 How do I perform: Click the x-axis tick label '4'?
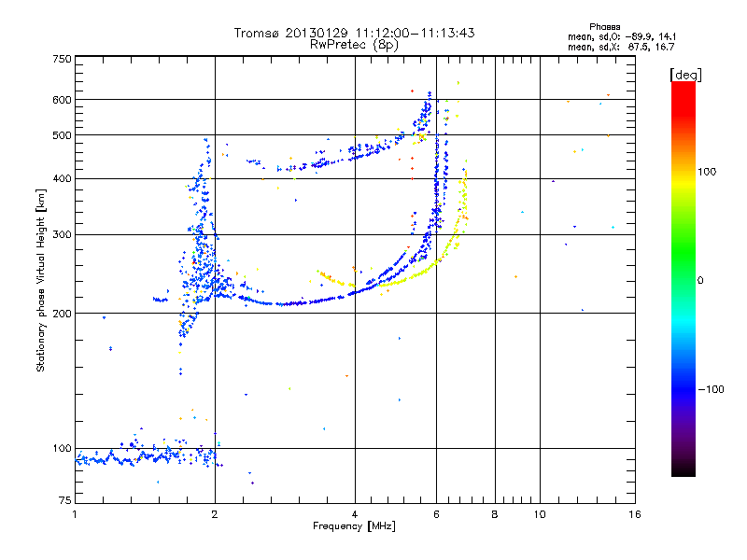pos(355,514)
